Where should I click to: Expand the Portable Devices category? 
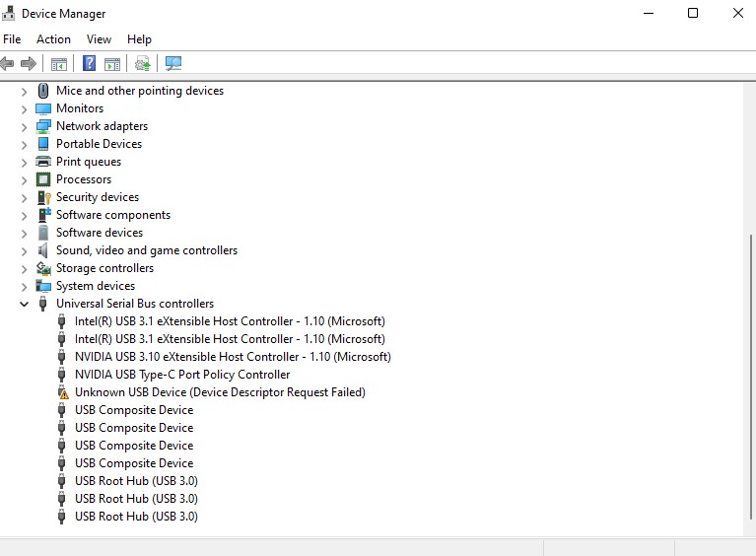pos(24,145)
